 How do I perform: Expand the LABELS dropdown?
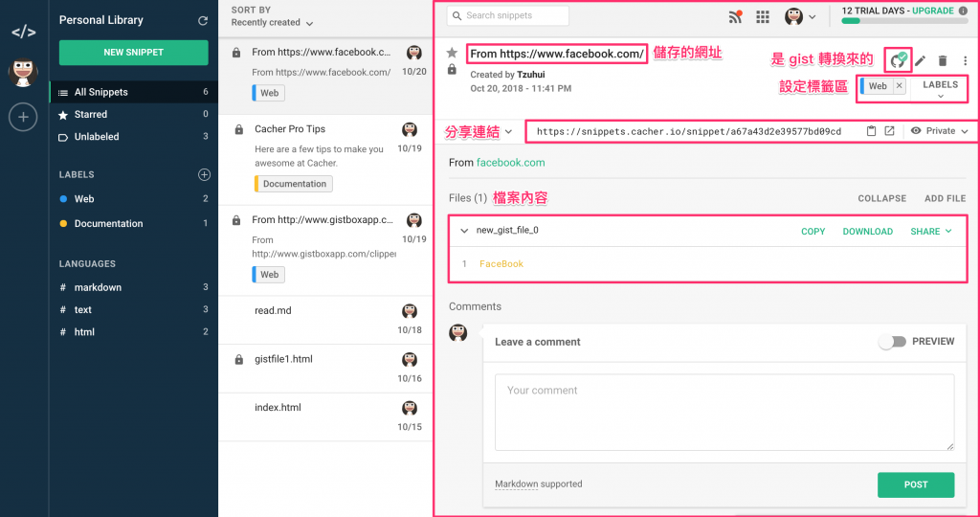[940, 89]
